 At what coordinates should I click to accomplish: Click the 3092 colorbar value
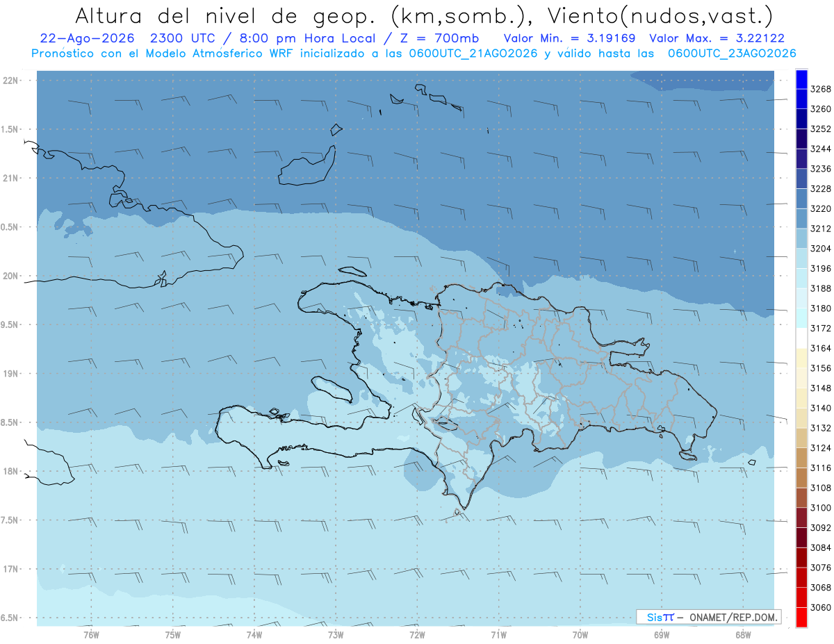click(821, 527)
